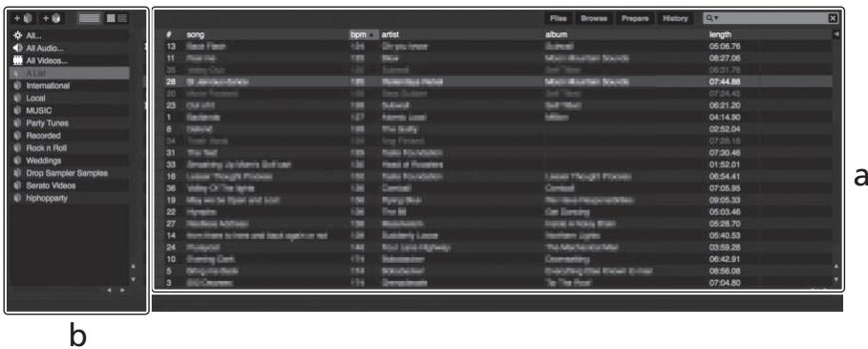Click the column chooser triangle at header right
Screen dimensions: 868x349
(x=836, y=34)
